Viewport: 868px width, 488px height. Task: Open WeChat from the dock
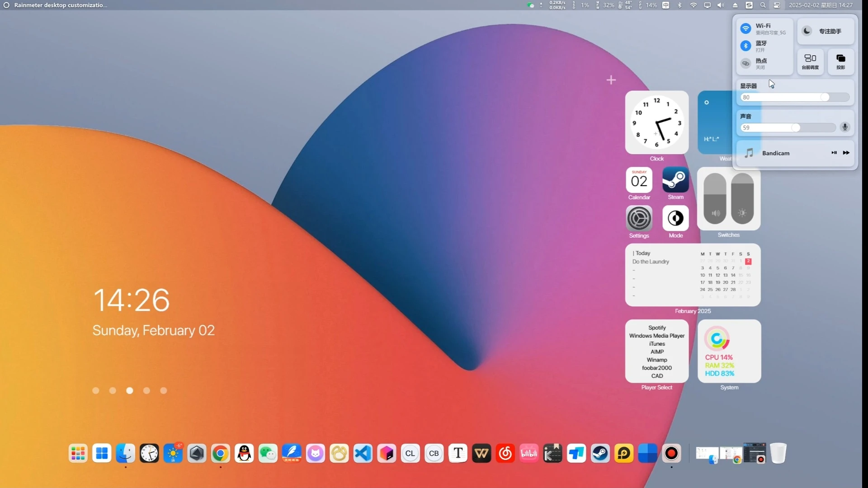pos(268,453)
